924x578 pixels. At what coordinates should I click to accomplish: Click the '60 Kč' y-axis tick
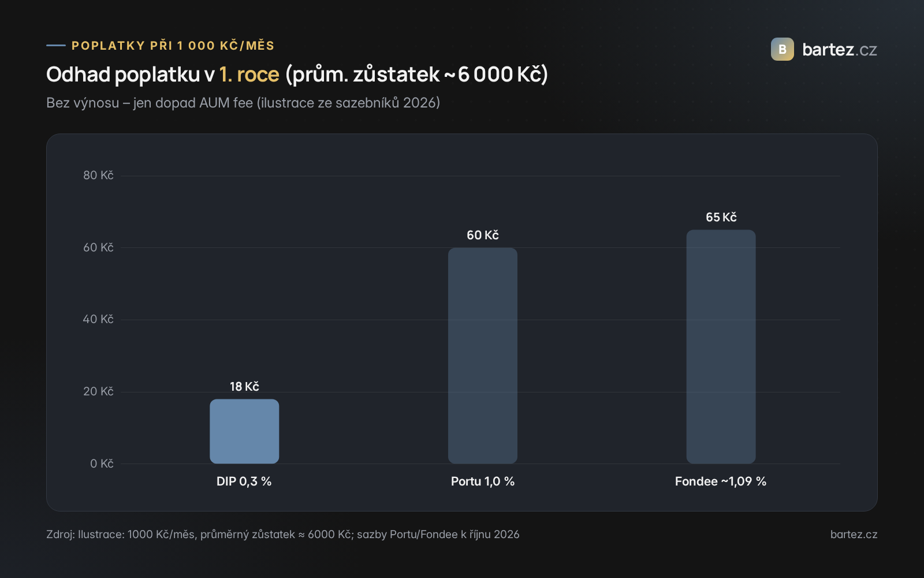coord(98,247)
